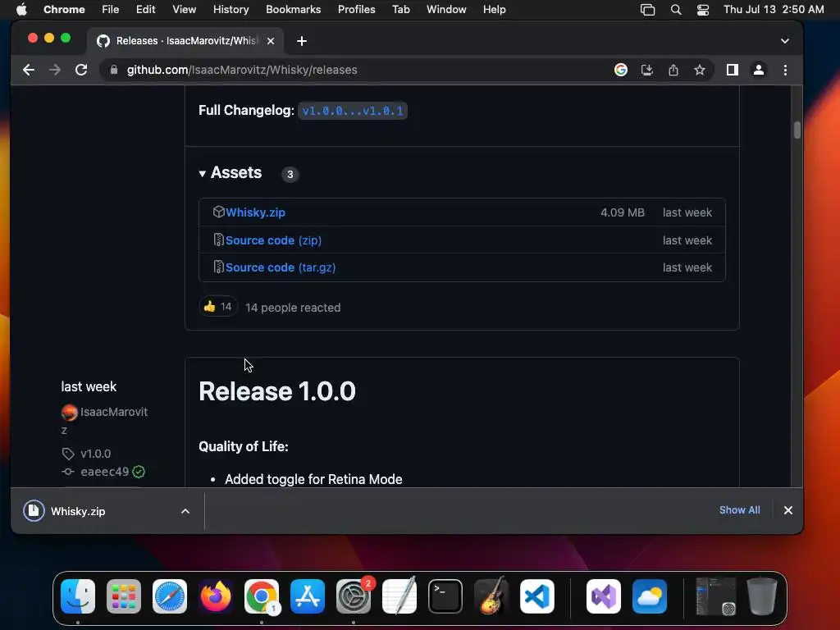This screenshot has height=630, width=840.
Task: Click the browser forward arrow
Action: click(55, 70)
